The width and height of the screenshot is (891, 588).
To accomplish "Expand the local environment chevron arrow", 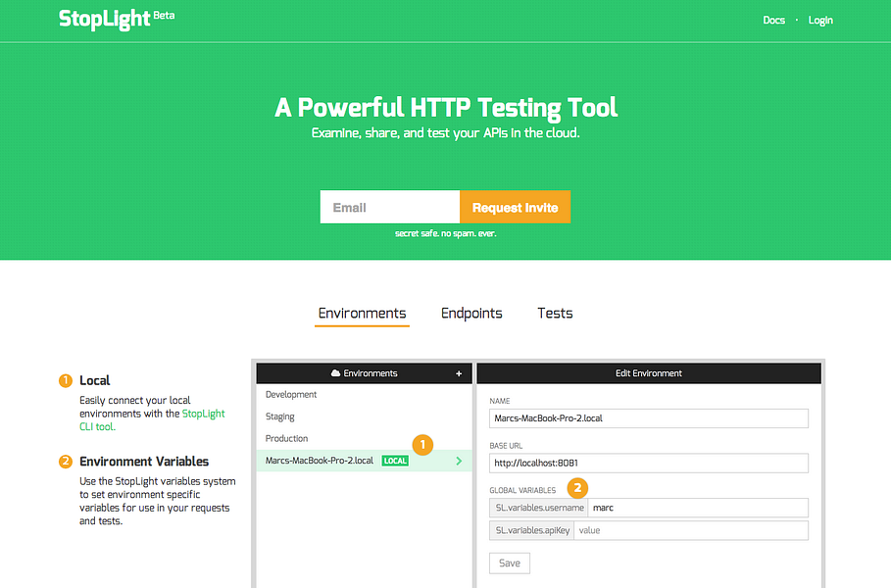I will pyautogui.click(x=459, y=461).
